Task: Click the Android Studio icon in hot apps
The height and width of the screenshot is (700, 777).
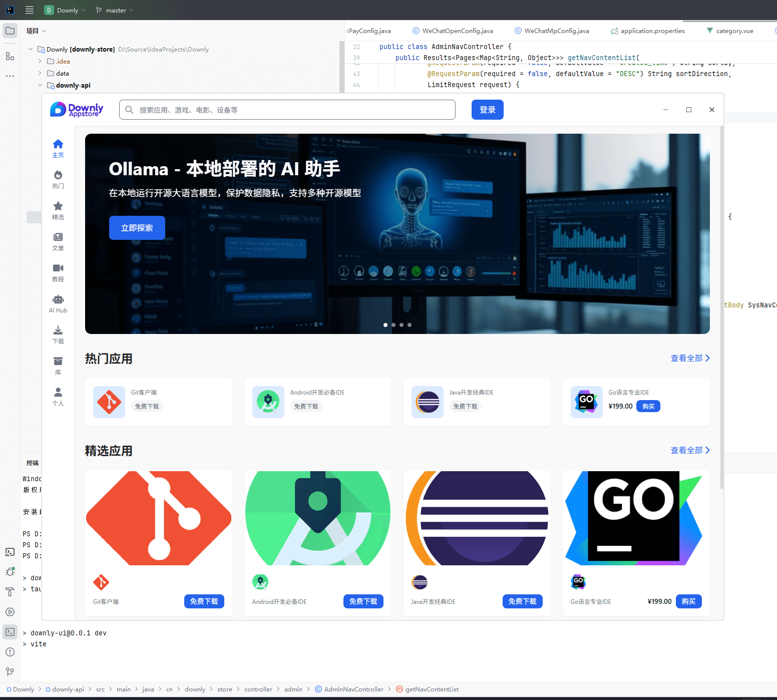Action: [x=268, y=402]
